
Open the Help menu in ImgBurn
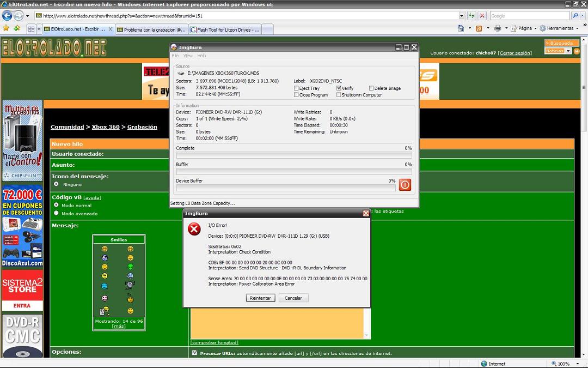(201, 56)
